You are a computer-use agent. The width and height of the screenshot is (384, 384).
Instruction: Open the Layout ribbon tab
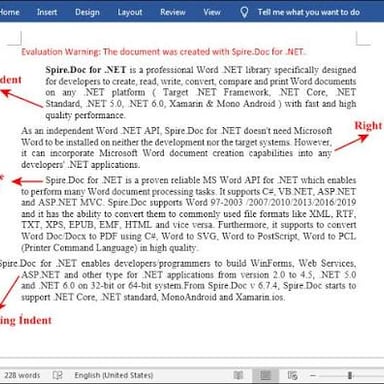coord(130,12)
